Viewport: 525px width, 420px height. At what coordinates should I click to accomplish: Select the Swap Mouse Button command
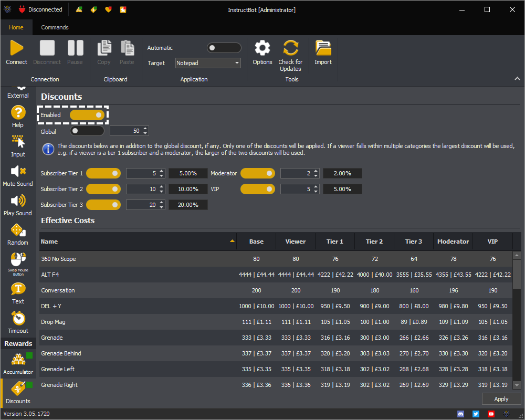[x=18, y=264]
